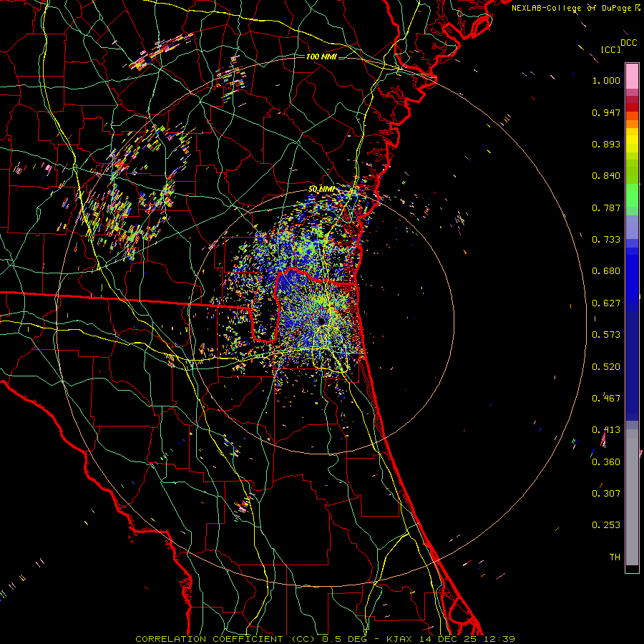The width and height of the screenshot is (644, 644).
Task: Click the 100 NMI range ring label
Action: [x=321, y=57]
